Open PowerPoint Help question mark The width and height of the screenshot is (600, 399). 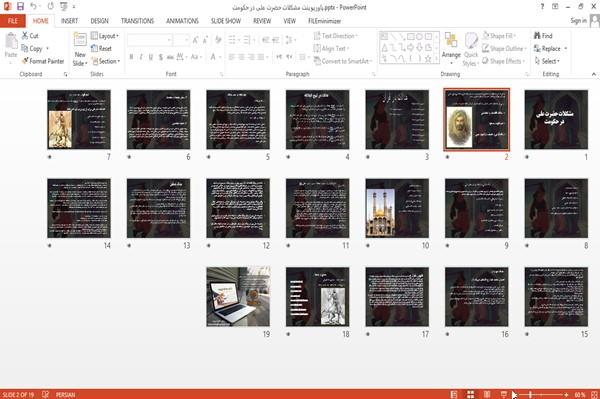542,7
